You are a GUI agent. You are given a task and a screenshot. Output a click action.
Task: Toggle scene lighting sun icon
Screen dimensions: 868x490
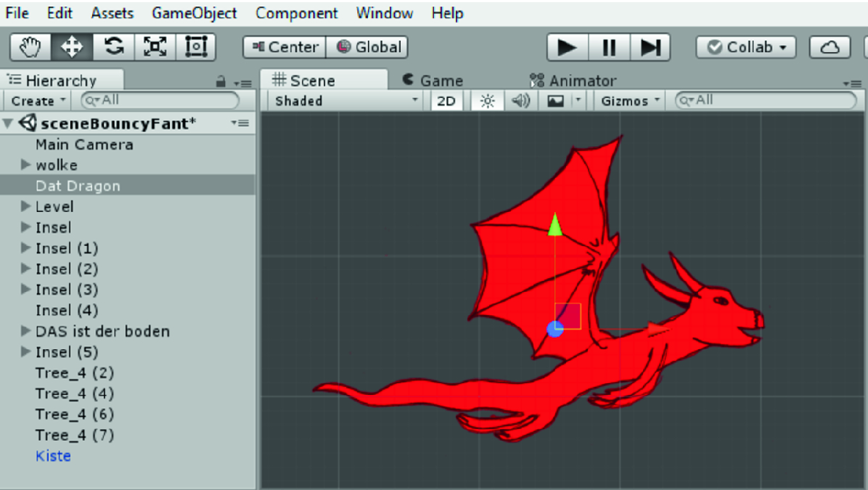click(x=487, y=101)
